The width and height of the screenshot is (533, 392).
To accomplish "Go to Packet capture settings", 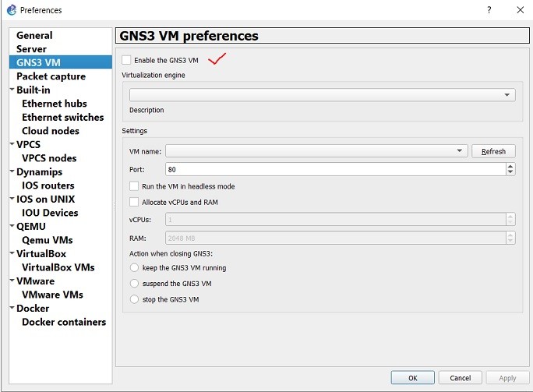I will coord(51,76).
